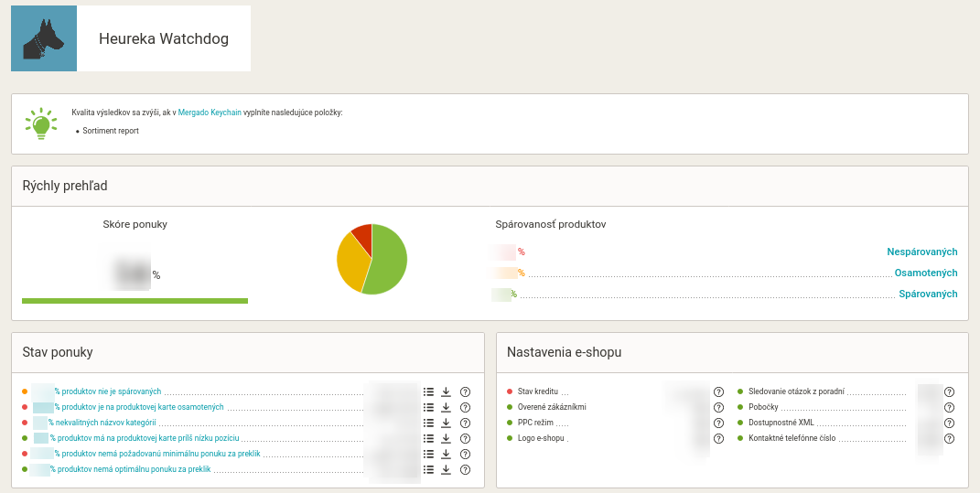Download data for 'produktov nie je spárovaných' row

point(446,391)
